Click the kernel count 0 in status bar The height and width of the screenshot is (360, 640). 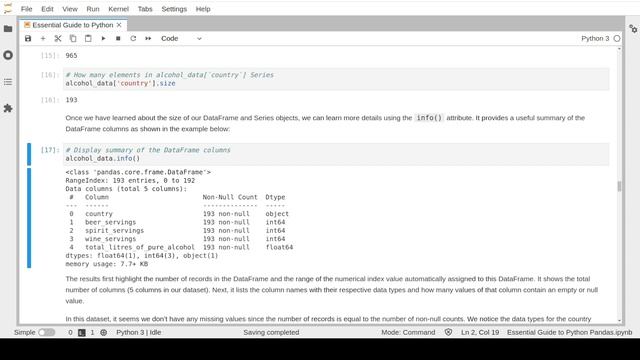point(70,332)
